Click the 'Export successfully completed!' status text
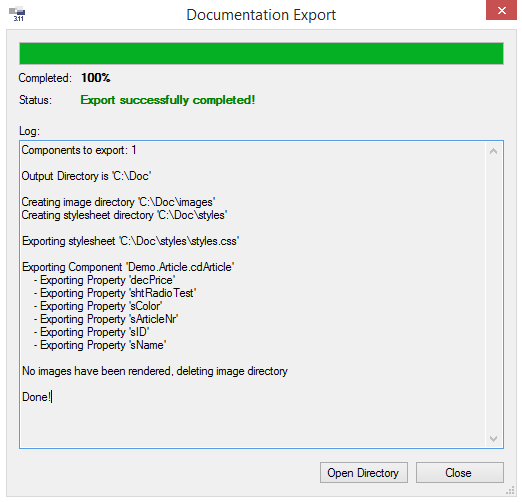This screenshot has width=522, height=502. pos(168,100)
